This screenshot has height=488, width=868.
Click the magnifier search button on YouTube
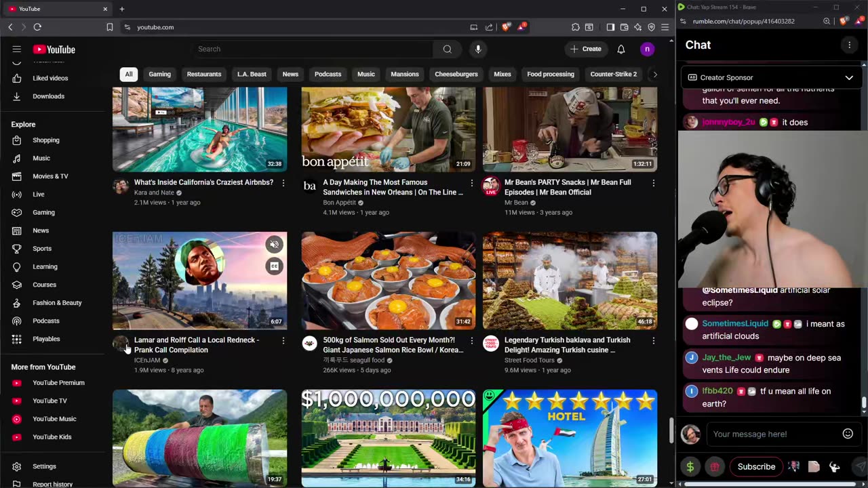coord(447,49)
